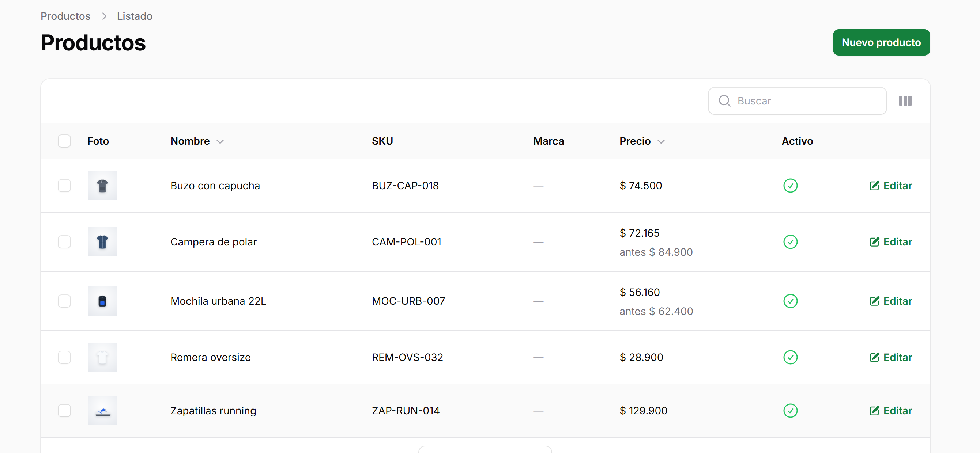Check the Remera oversize row checkbox
Image resolution: width=980 pixels, height=453 pixels.
point(64,357)
